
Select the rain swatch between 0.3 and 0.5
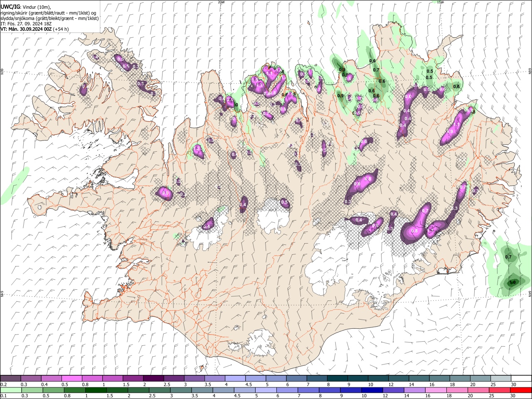click(32, 390)
